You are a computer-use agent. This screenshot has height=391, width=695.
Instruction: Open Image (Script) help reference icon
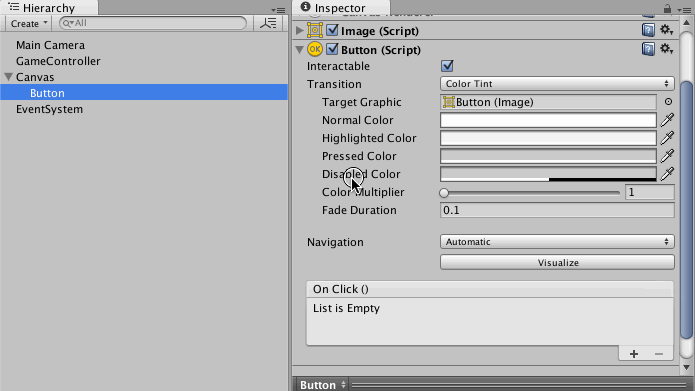point(648,30)
